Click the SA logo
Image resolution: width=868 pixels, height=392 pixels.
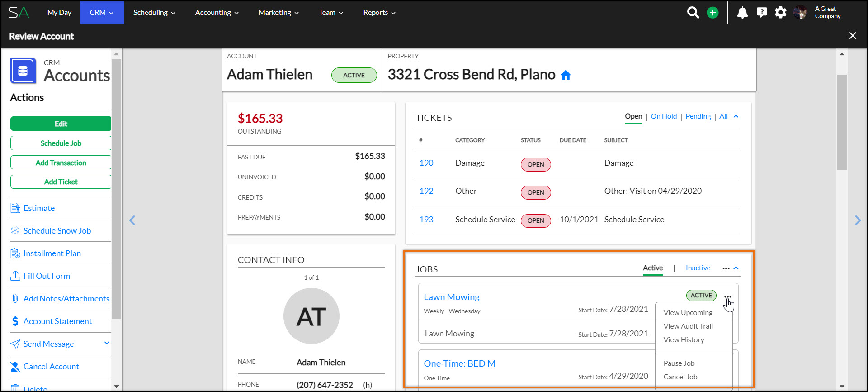[x=19, y=12]
